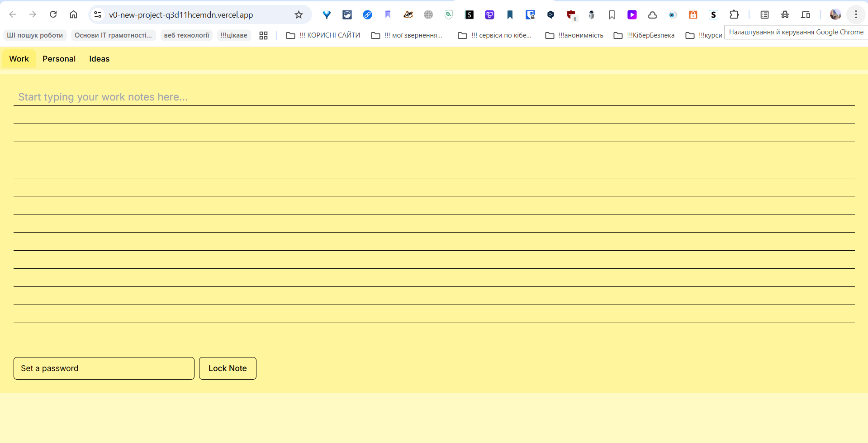Click into the work notes text area

click(434, 214)
